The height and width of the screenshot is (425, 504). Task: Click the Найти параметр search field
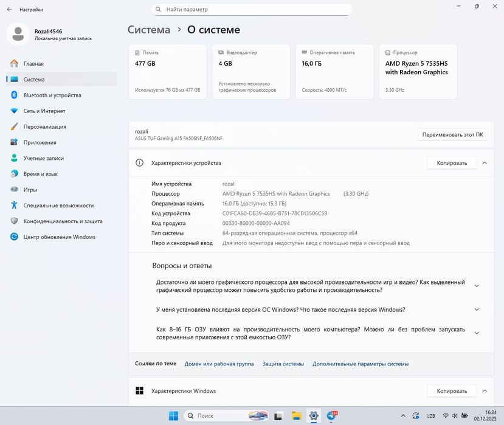252,9
